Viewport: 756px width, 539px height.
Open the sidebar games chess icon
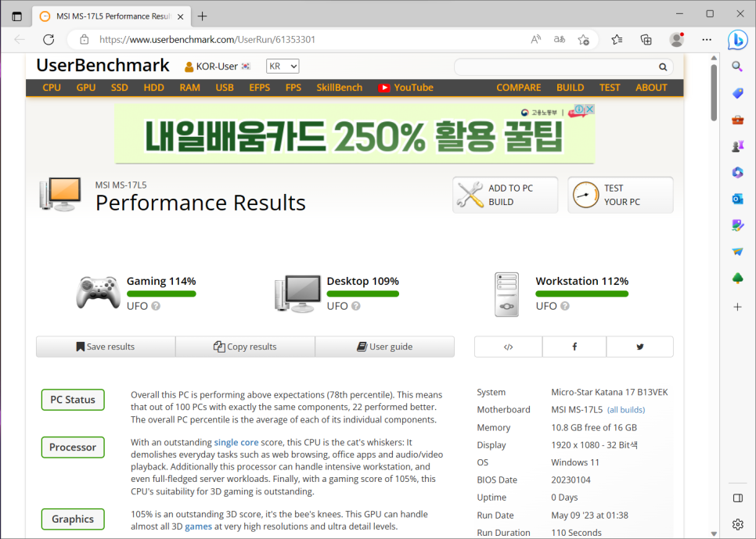click(738, 146)
